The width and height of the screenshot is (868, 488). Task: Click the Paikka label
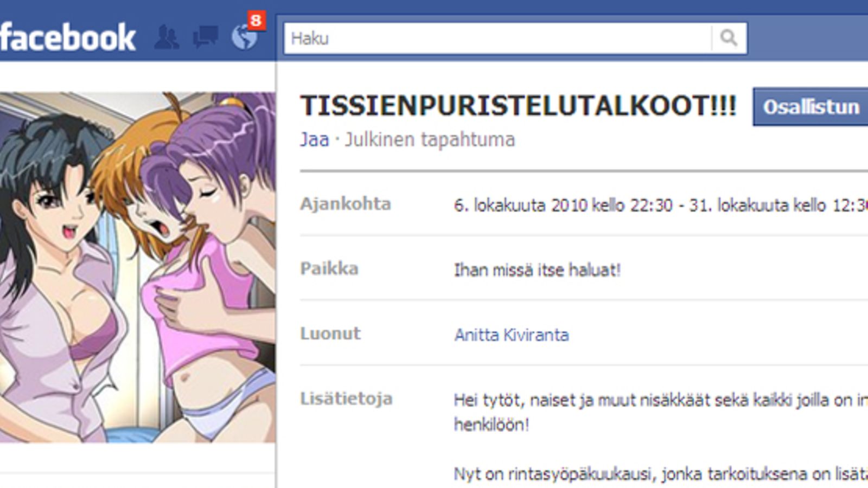point(329,268)
